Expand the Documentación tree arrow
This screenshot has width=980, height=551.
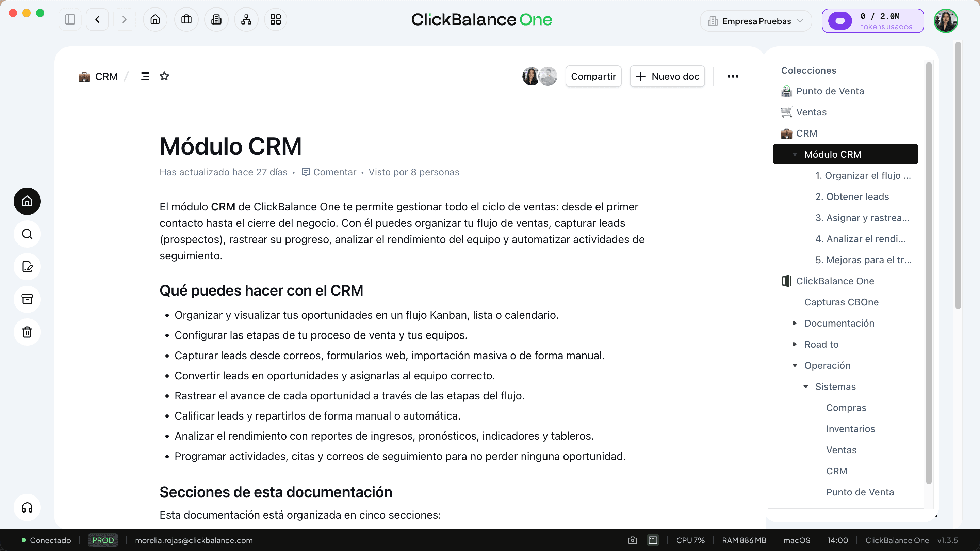click(795, 323)
